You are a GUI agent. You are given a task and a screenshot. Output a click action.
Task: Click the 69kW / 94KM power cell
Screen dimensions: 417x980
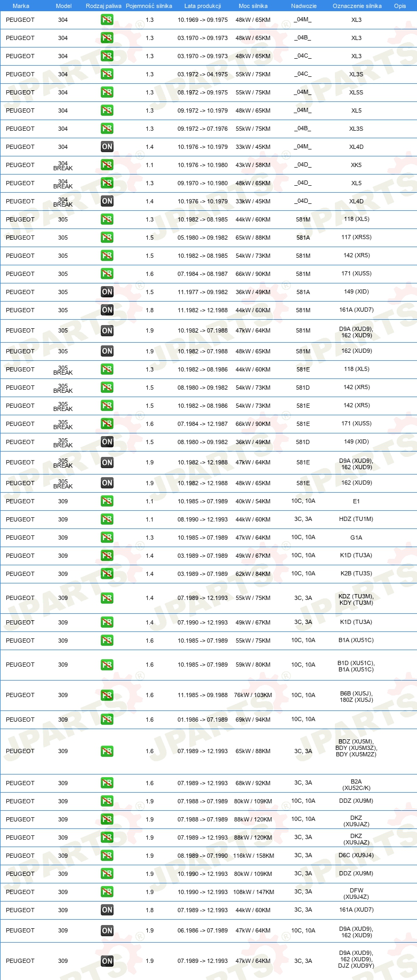pyautogui.click(x=253, y=720)
